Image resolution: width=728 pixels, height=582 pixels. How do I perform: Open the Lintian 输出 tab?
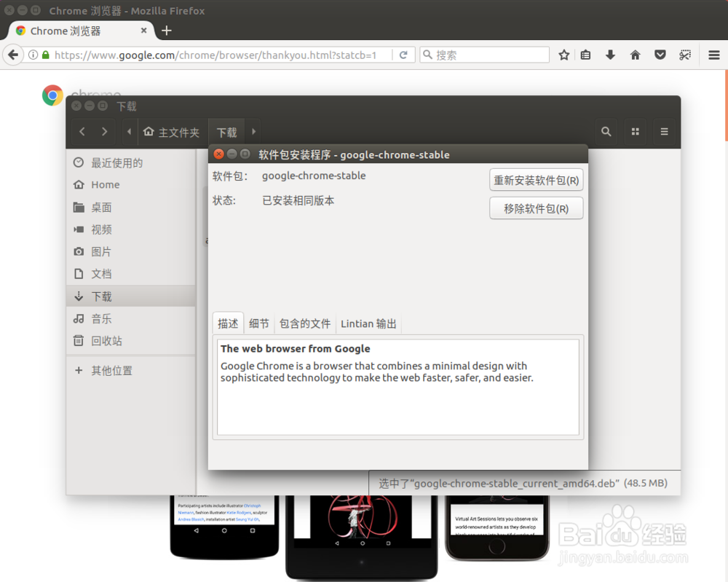(368, 323)
